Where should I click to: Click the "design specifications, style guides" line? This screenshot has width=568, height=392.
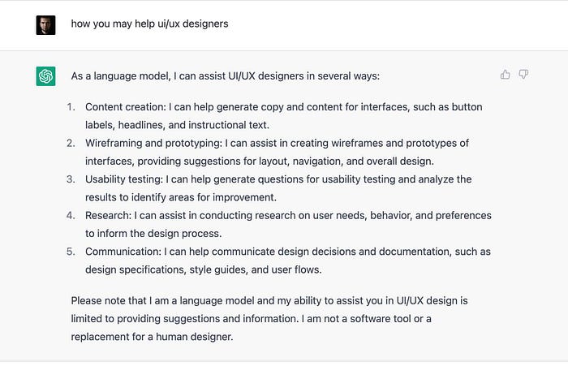pyautogui.click(x=203, y=270)
